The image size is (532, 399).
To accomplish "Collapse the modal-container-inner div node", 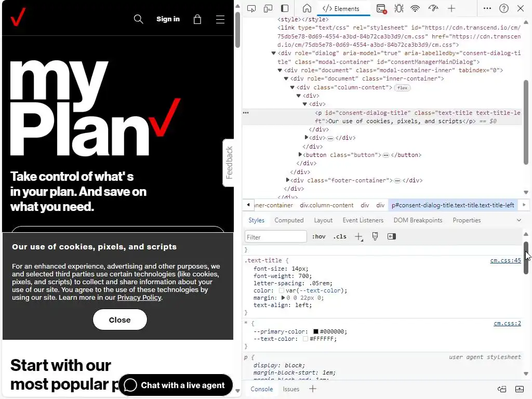I will click(280, 70).
